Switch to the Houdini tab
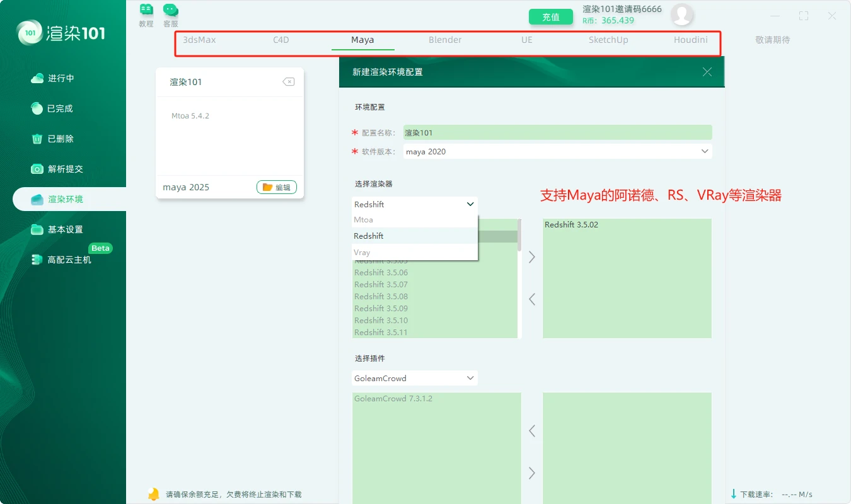 pos(690,40)
